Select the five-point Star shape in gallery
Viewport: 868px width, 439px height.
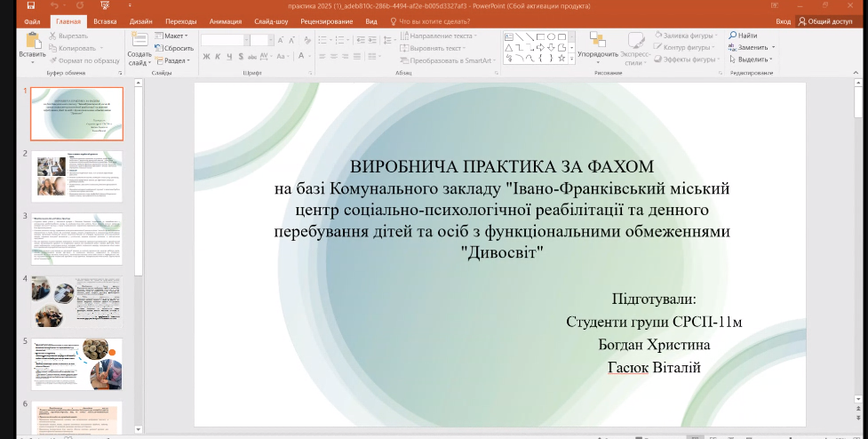(x=561, y=58)
